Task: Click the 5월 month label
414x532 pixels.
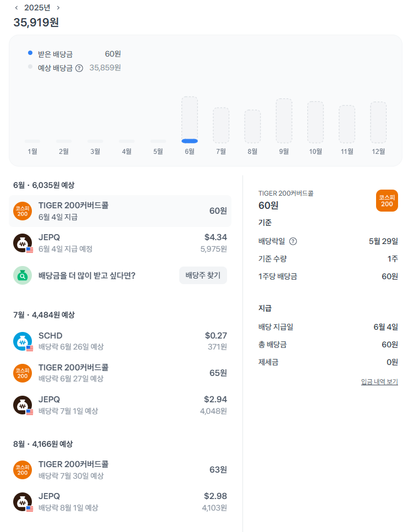Action: point(158,151)
